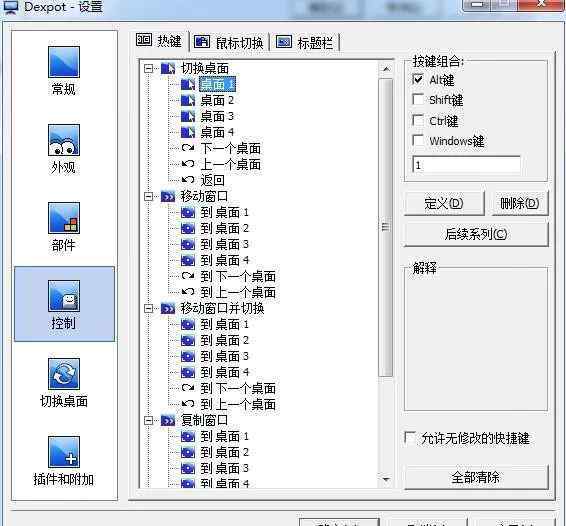The height and width of the screenshot is (526, 566).
Task: Collapse the 复制窗口 tree node
Action: (x=148, y=420)
